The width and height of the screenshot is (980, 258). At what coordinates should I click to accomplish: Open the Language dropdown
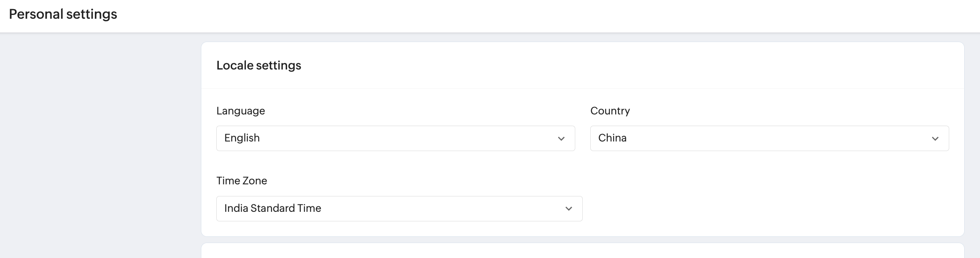tap(395, 138)
